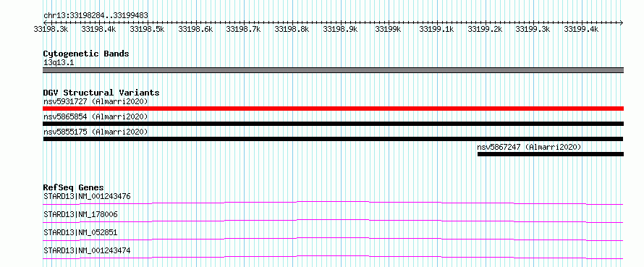Viewport: 644px width, 267px height.
Task: Click the magenta line under NM_178006
Action: (x=333, y=221)
